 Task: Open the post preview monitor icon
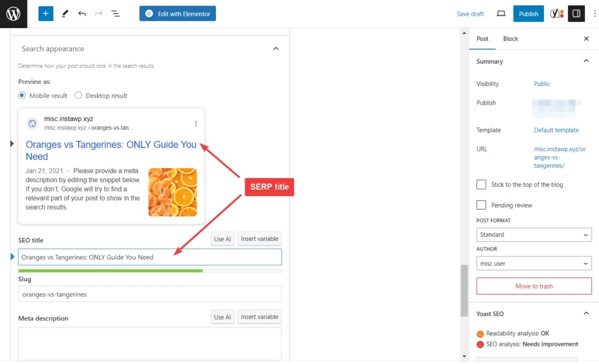[501, 13]
